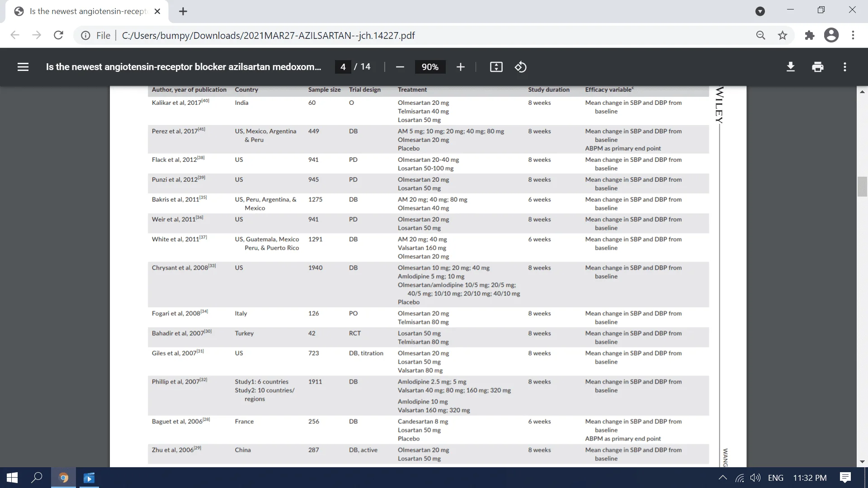Open the notification center icon

(x=845, y=478)
